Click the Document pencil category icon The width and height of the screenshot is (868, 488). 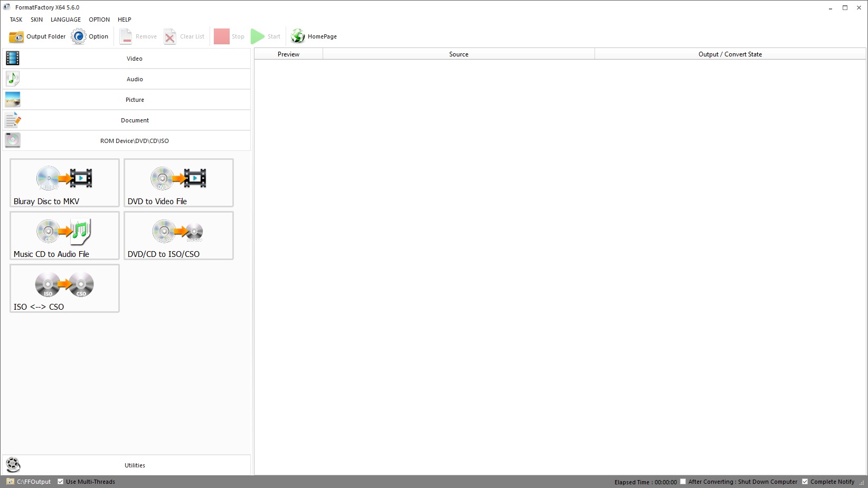tap(13, 120)
